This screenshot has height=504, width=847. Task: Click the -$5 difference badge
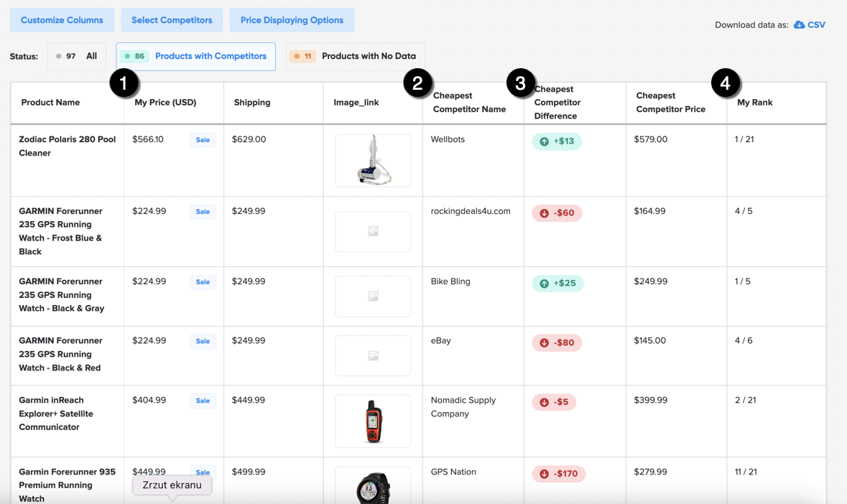(x=554, y=402)
